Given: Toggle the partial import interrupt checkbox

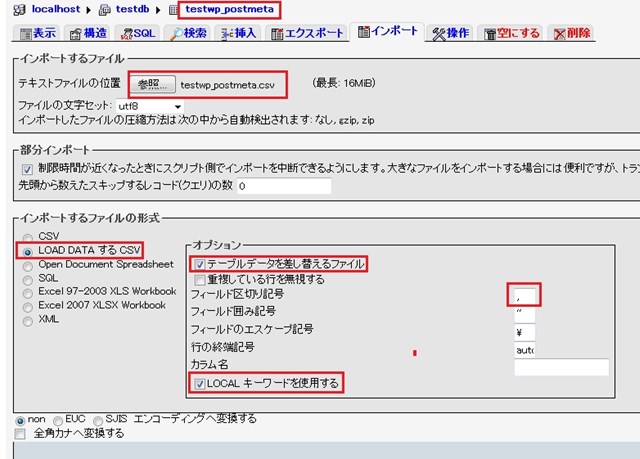Looking at the screenshot, I should coord(27,169).
